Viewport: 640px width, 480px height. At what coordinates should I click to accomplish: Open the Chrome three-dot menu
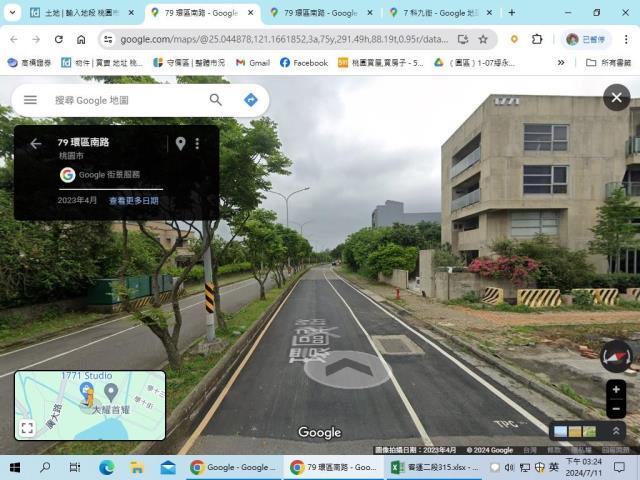(626, 39)
